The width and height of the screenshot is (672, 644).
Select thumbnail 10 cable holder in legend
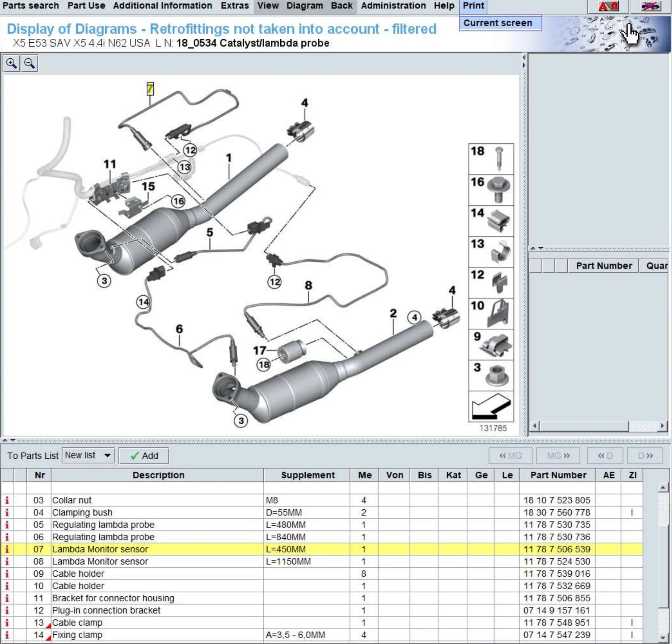[x=491, y=314]
